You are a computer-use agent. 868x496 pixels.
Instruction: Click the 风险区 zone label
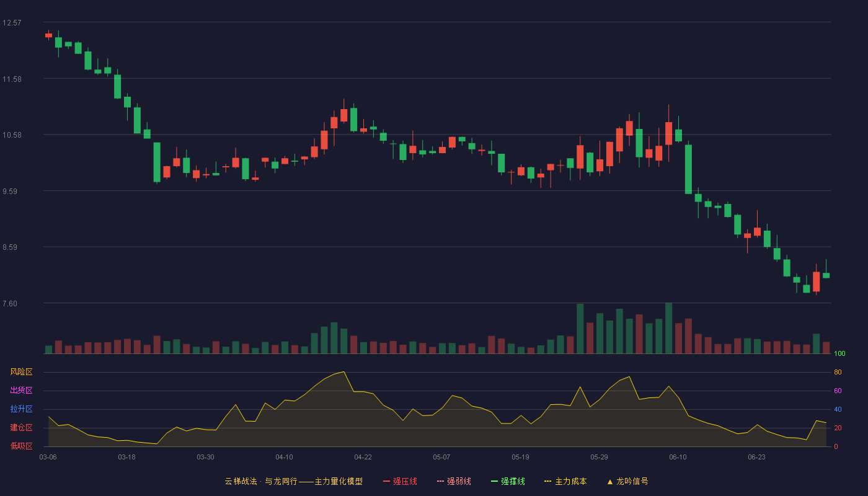click(x=21, y=372)
